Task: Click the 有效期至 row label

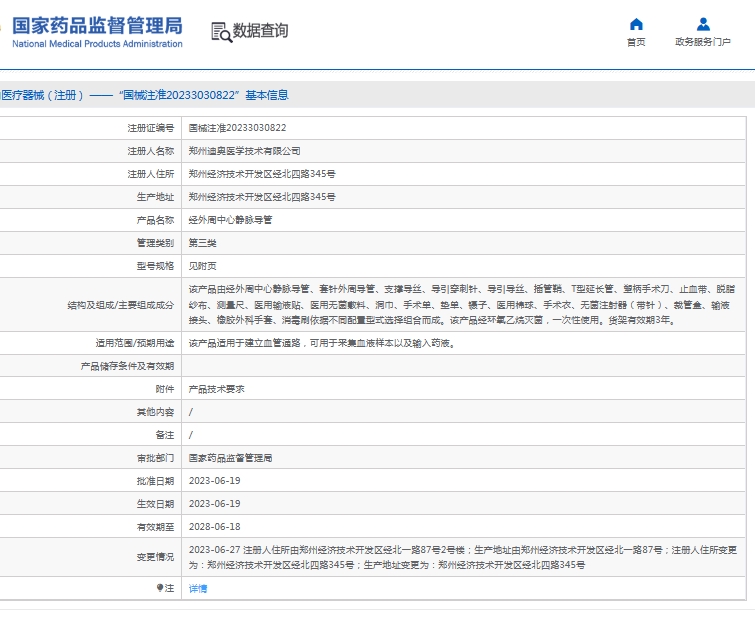Action: click(156, 527)
